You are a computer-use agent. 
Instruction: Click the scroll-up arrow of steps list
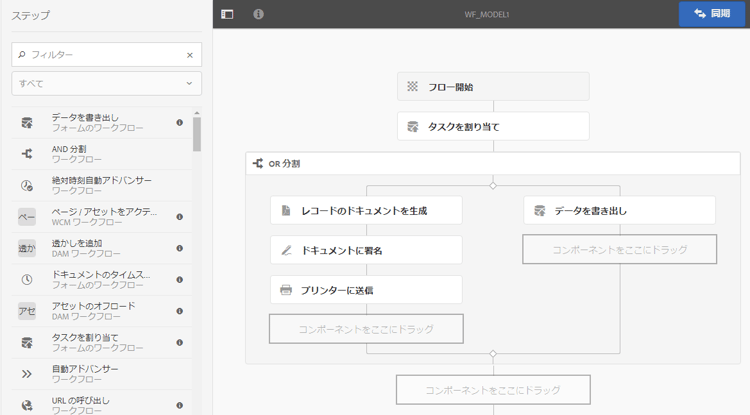pyautogui.click(x=197, y=113)
